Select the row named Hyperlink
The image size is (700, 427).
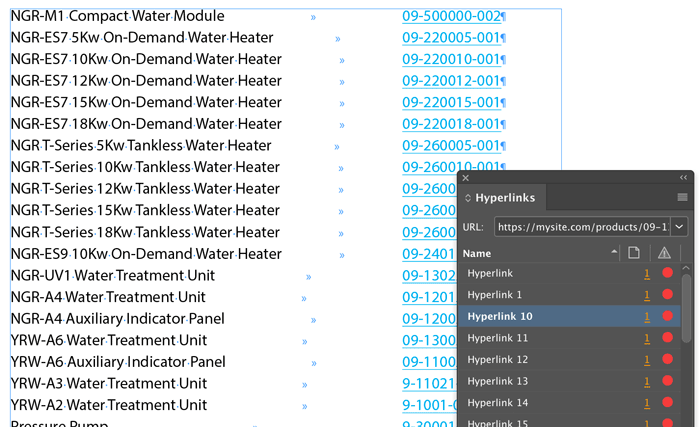[569, 273]
